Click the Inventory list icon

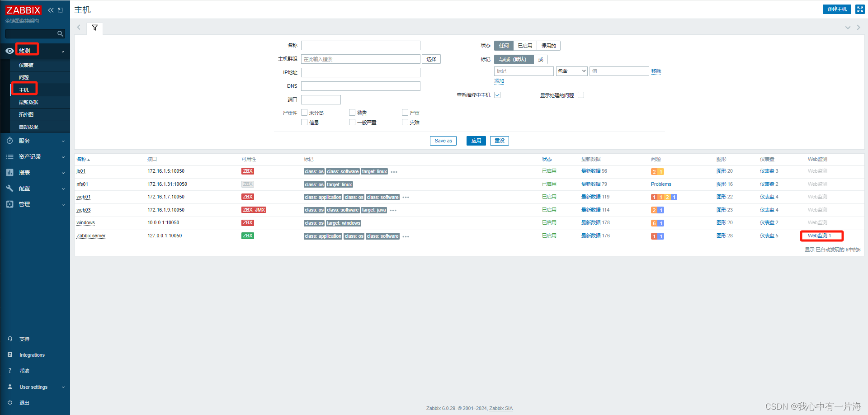(x=9, y=156)
